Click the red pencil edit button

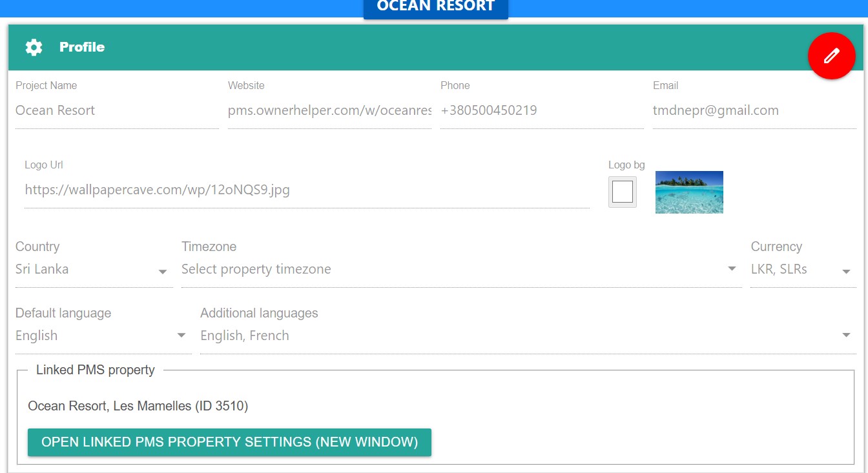[x=831, y=56]
